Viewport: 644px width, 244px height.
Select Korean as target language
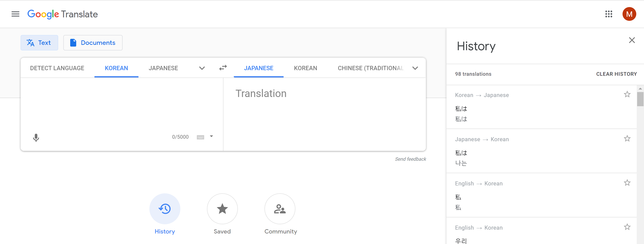coord(305,68)
